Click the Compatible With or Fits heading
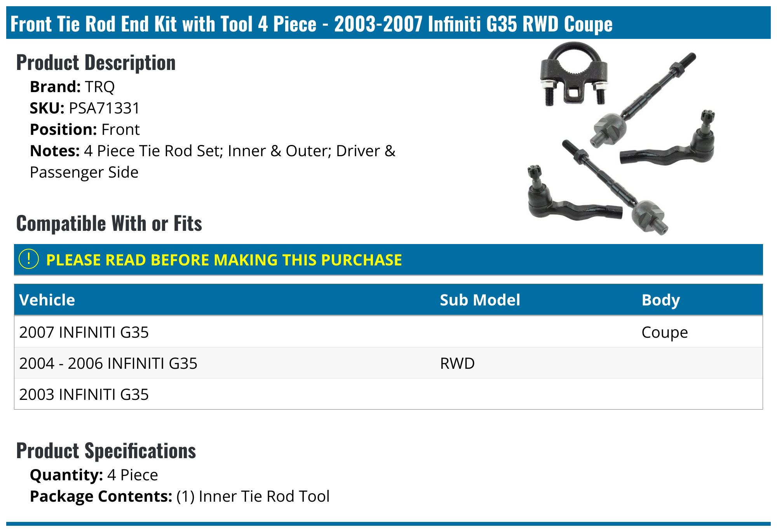Viewport: 777px width, 532px height. [109, 223]
